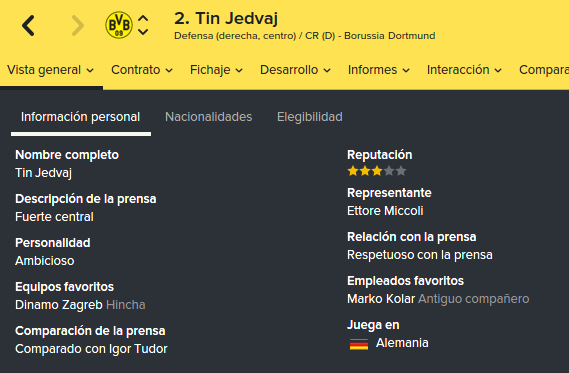Open Marko Kolar staff profile
This screenshot has height=373, width=569.
tap(381, 299)
